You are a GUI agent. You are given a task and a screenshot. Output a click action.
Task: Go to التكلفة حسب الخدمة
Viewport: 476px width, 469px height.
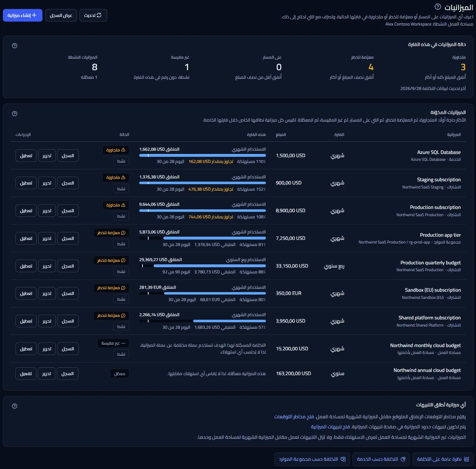[x=381, y=459]
